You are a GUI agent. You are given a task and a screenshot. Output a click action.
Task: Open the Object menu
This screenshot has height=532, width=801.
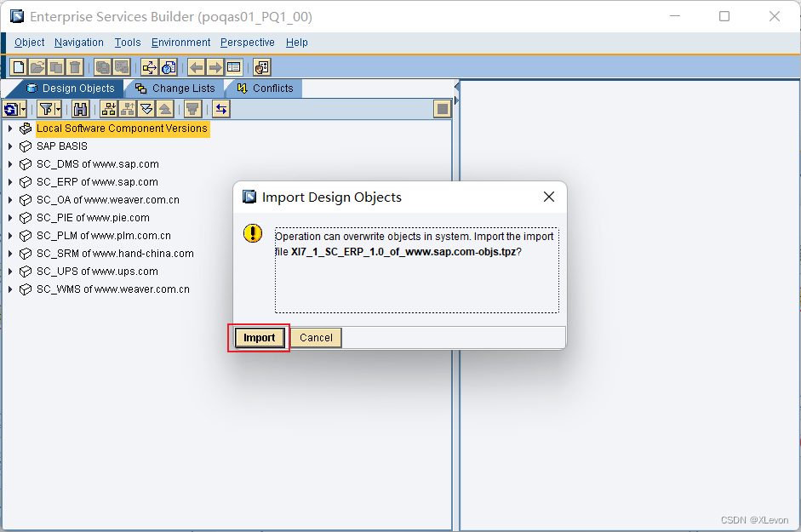click(29, 43)
